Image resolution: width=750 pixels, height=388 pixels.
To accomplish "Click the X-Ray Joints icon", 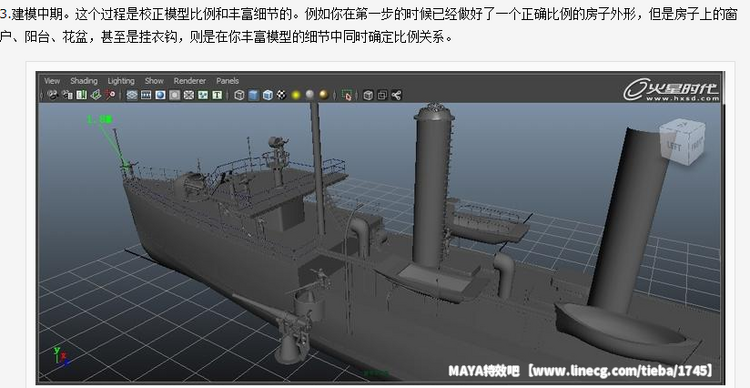I will click(x=397, y=95).
